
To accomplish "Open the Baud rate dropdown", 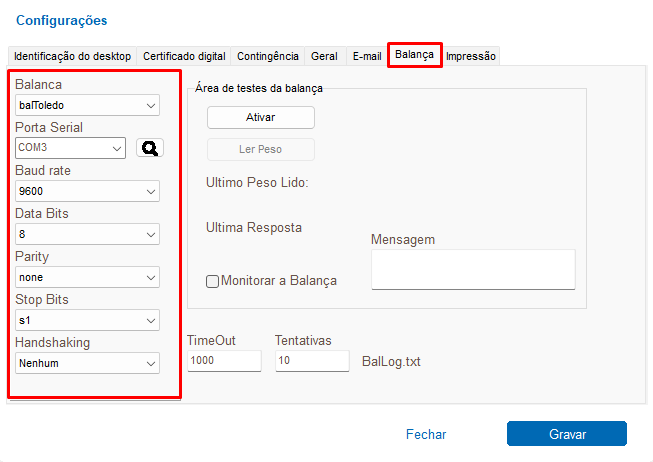I will [x=88, y=191].
